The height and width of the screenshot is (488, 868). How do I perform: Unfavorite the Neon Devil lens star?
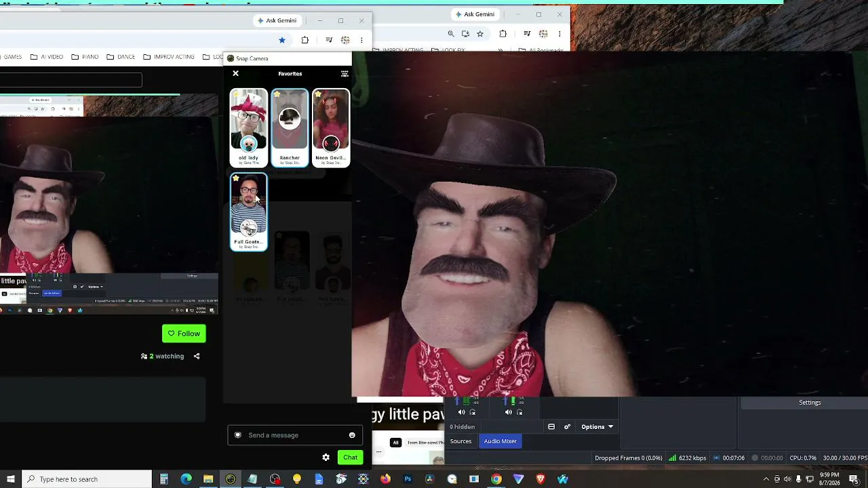tap(318, 94)
